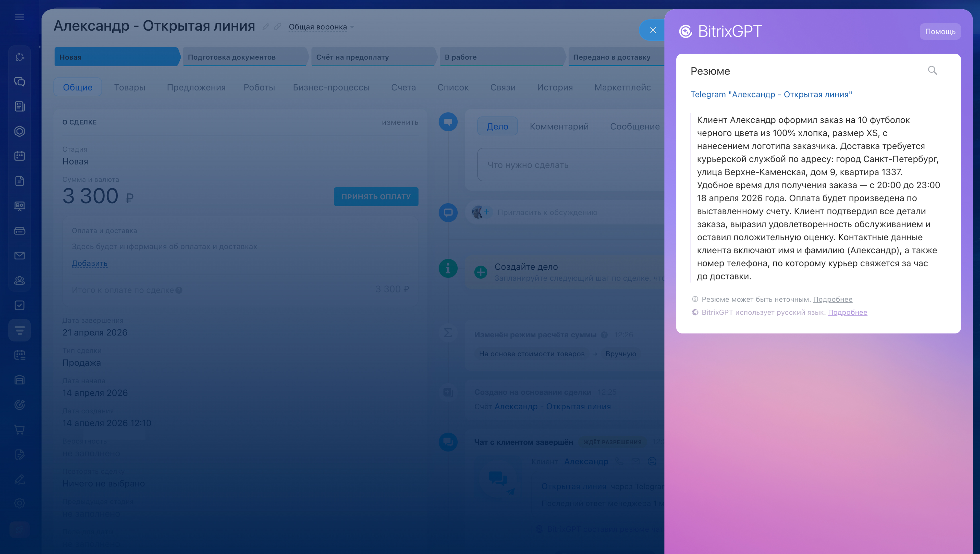The height and width of the screenshot is (554, 980).
Task: Click the green plus icon near Создайте дело
Action: click(x=481, y=272)
